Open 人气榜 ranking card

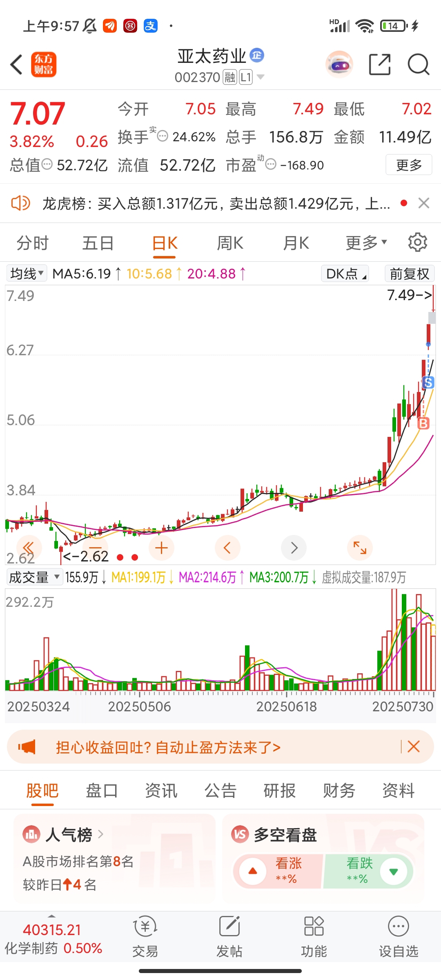(x=114, y=858)
